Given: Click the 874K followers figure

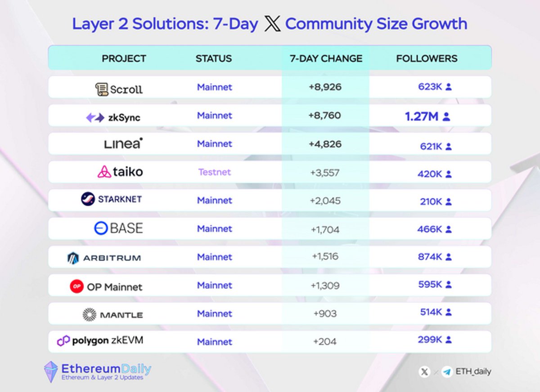Looking at the screenshot, I should 430,257.
